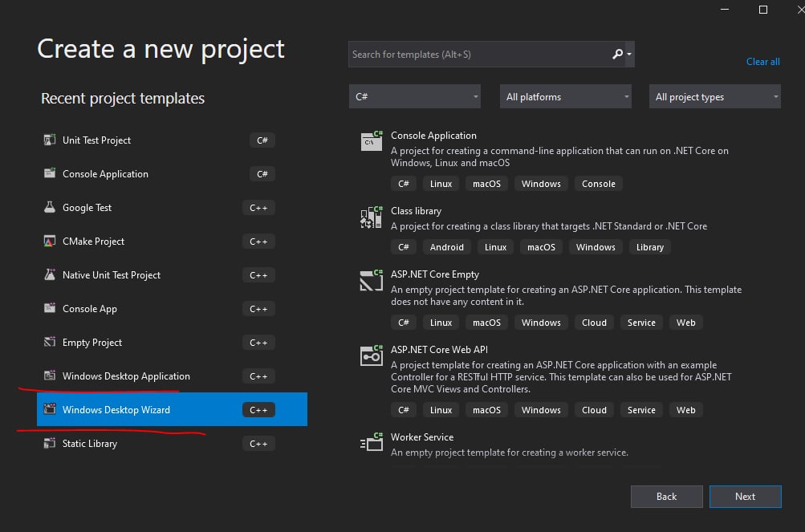The height and width of the screenshot is (532, 805).
Task: Click C++ badge beside CMake Project
Action: [258, 242]
